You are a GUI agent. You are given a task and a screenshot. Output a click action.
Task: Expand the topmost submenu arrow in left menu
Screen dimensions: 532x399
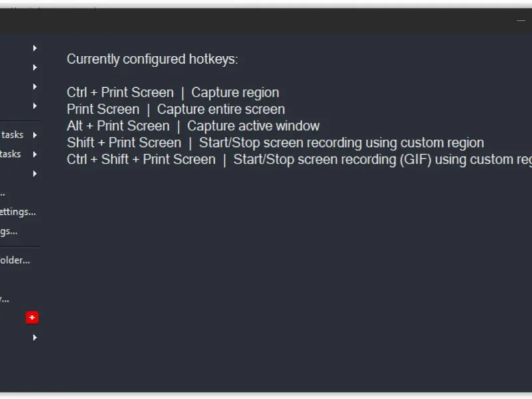coord(35,48)
